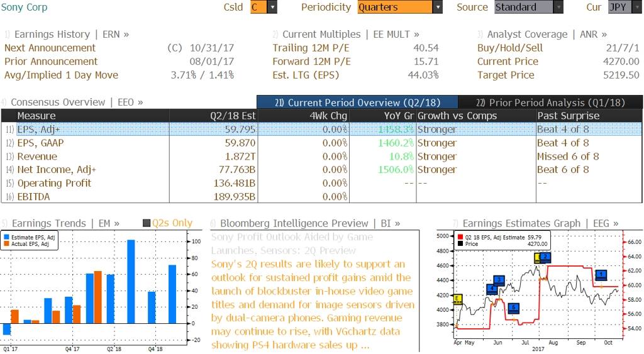644x354 pixels.
Task: Click blue event marker number 5
Action: click(x=513, y=307)
